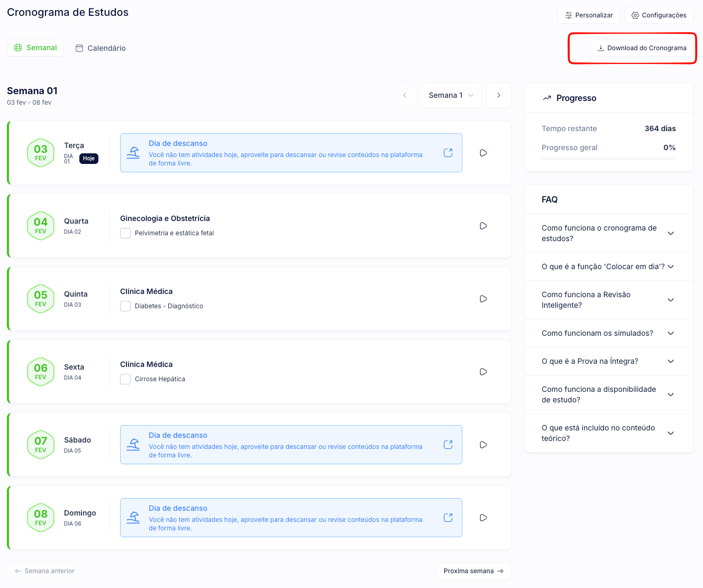Open the Personalizar options
703x588 pixels.
(x=588, y=15)
